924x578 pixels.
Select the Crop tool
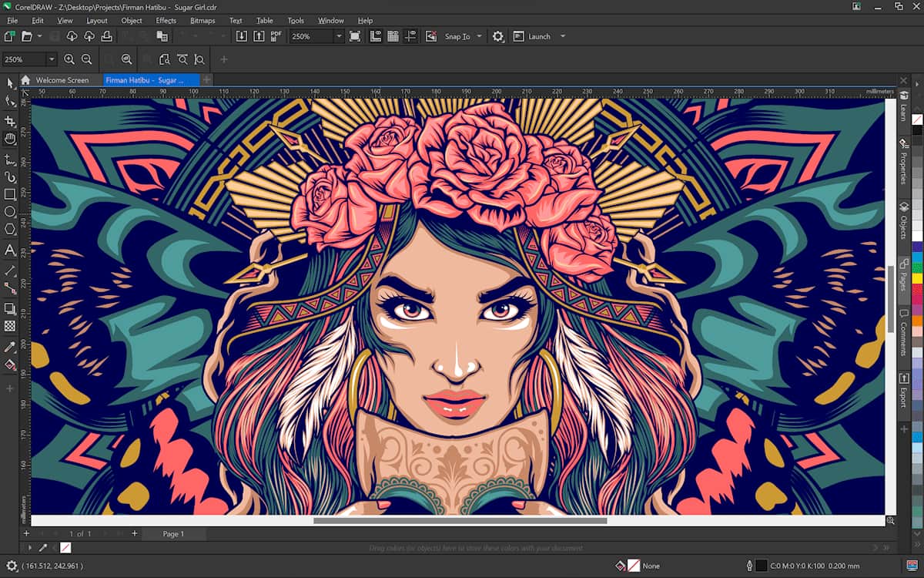pyautogui.click(x=10, y=121)
